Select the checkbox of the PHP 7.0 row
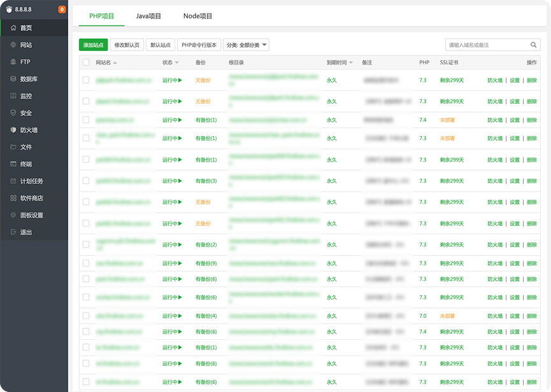 pyautogui.click(x=86, y=316)
